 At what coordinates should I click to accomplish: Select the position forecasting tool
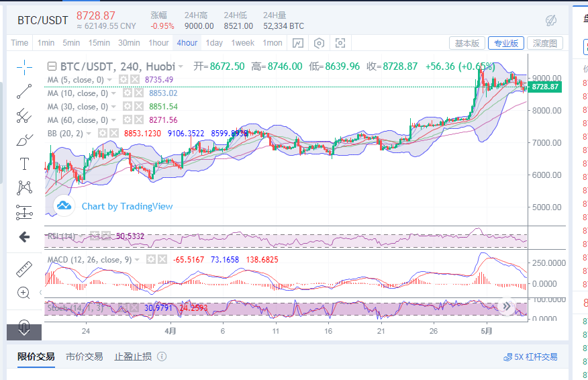[x=24, y=212]
